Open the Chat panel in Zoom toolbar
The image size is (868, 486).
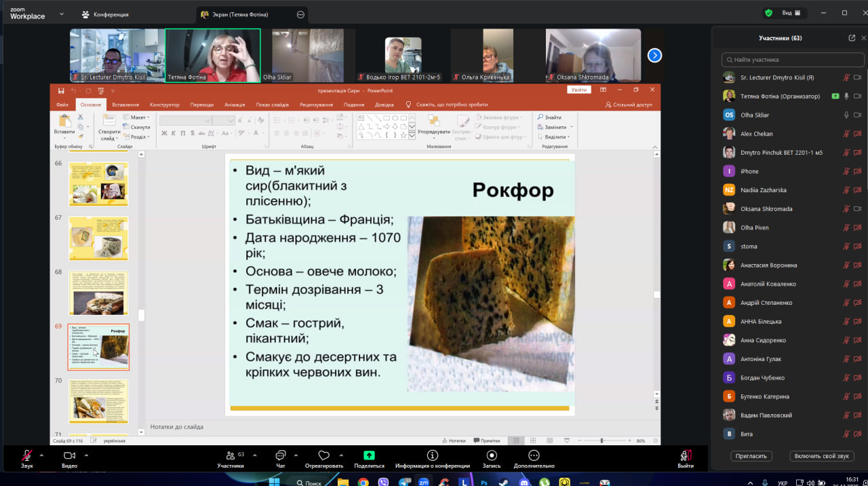click(280, 455)
